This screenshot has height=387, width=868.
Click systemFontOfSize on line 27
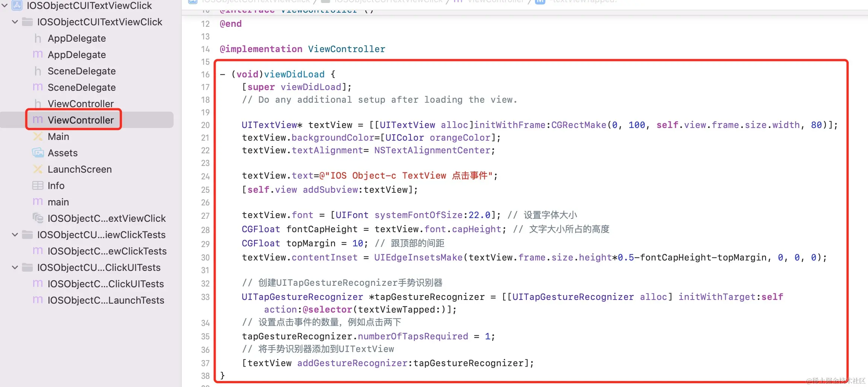[418, 215]
